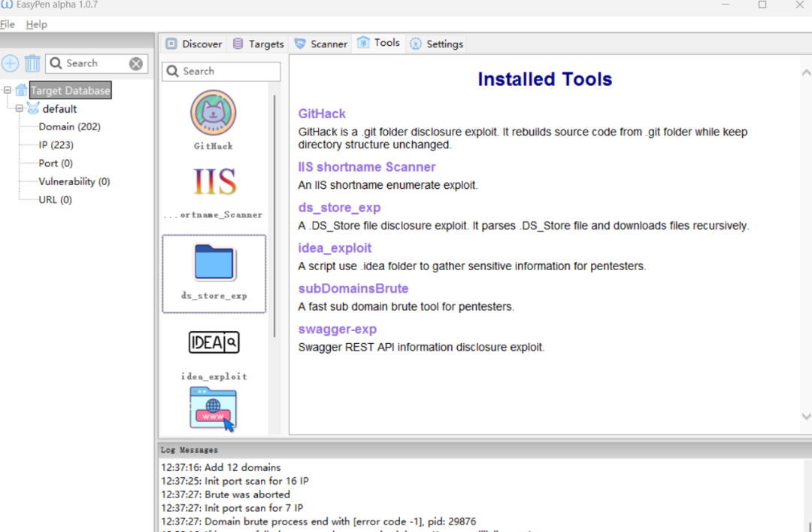Viewport: 812px width, 532px height.
Task: Open the ds_store_exp link
Action: pyautogui.click(x=339, y=208)
